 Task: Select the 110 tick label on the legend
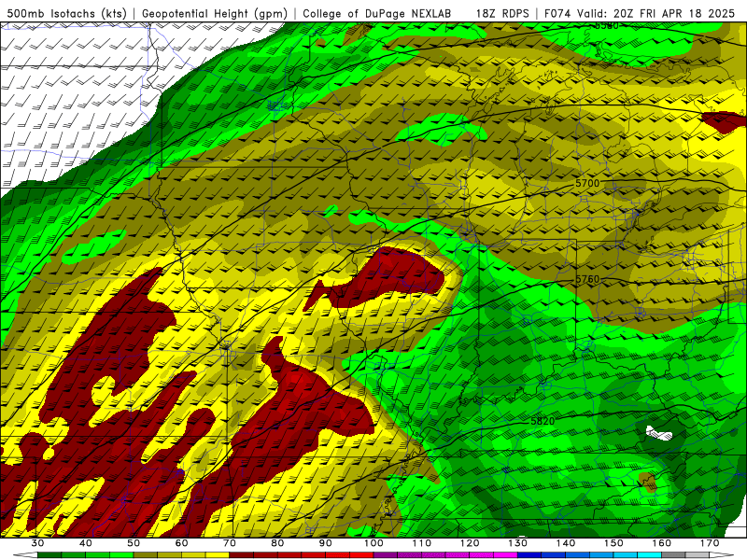pyautogui.click(x=422, y=543)
